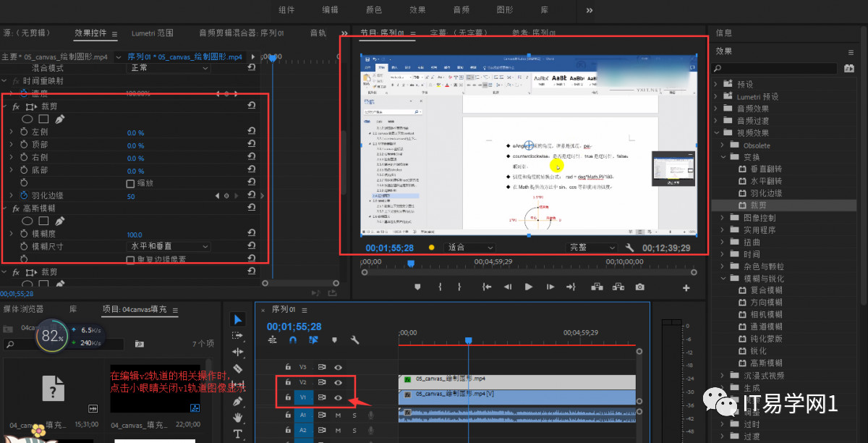The height and width of the screenshot is (443, 868).
Task: Open timeline display settings wrench icon
Action: point(354,339)
